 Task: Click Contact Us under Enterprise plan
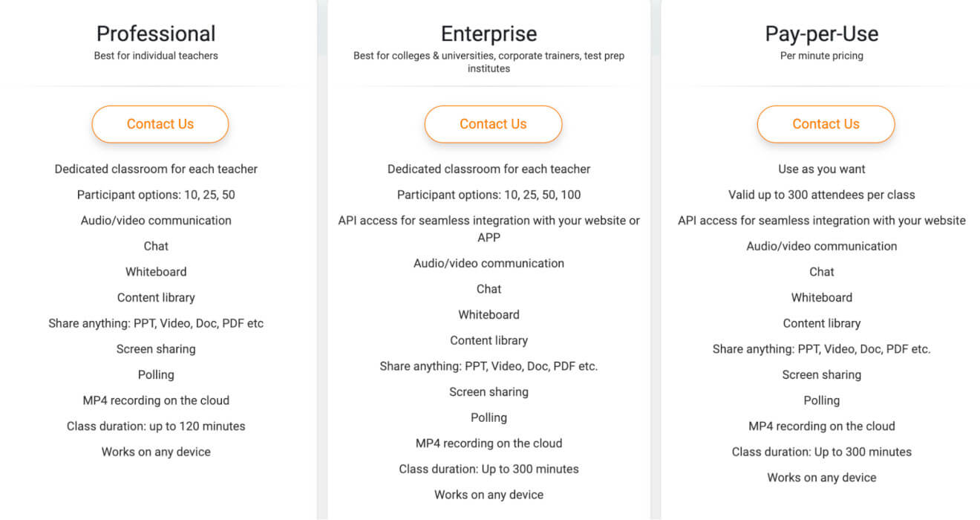[493, 124]
